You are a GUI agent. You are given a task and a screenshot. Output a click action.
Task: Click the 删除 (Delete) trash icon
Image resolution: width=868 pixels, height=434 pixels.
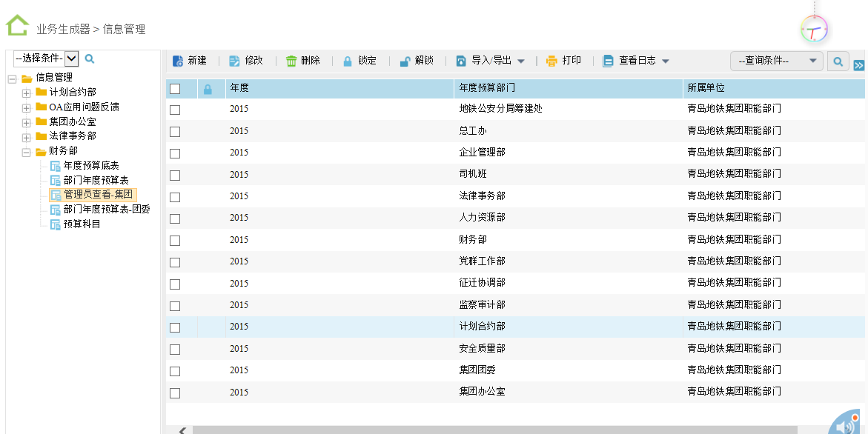(x=291, y=61)
